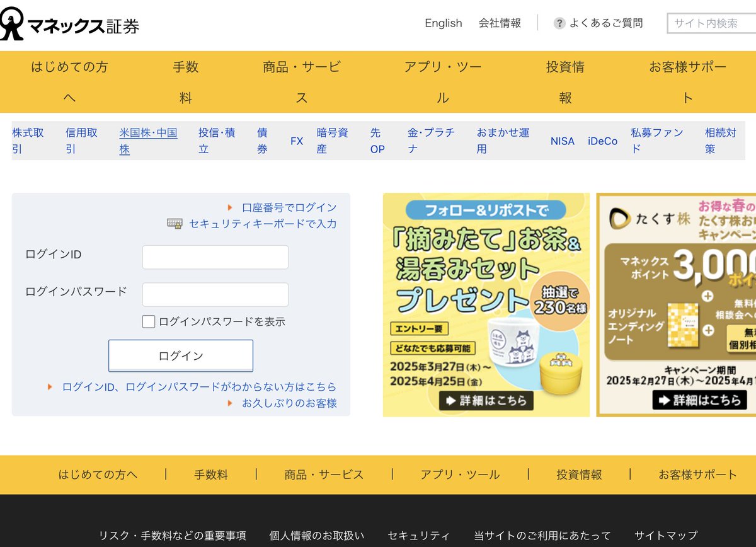Image resolution: width=756 pixels, height=547 pixels.
Task: Open the はじめての方へ top navigation menu
Action: [69, 82]
